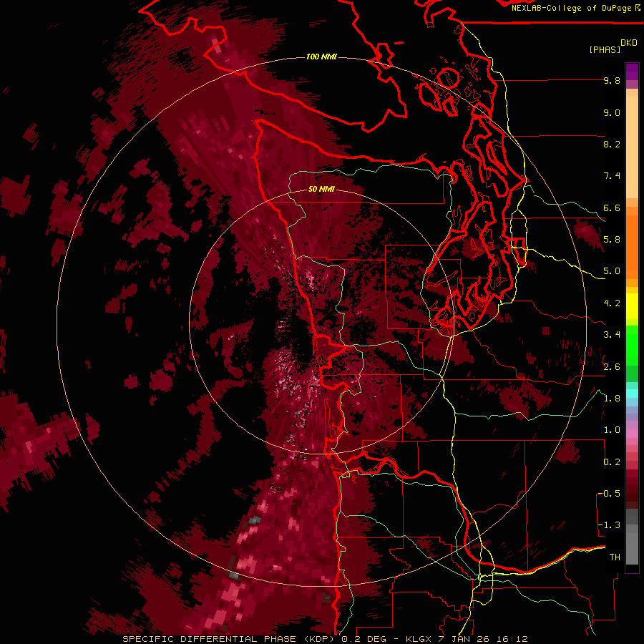Click the 7.4 value on color scale
The image size is (644, 644).
tap(612, 176)
